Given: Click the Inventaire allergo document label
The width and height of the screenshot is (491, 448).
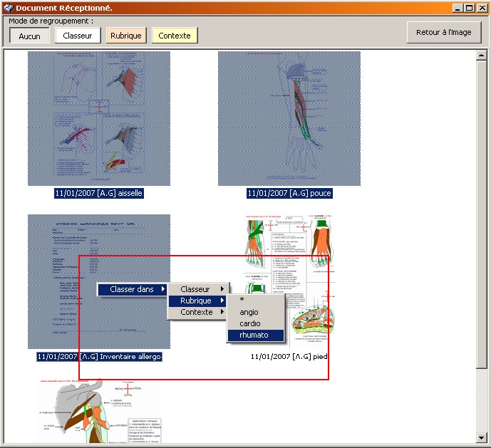Looking at the screenshot, I should pyautogui.click(x=99, y=356).
